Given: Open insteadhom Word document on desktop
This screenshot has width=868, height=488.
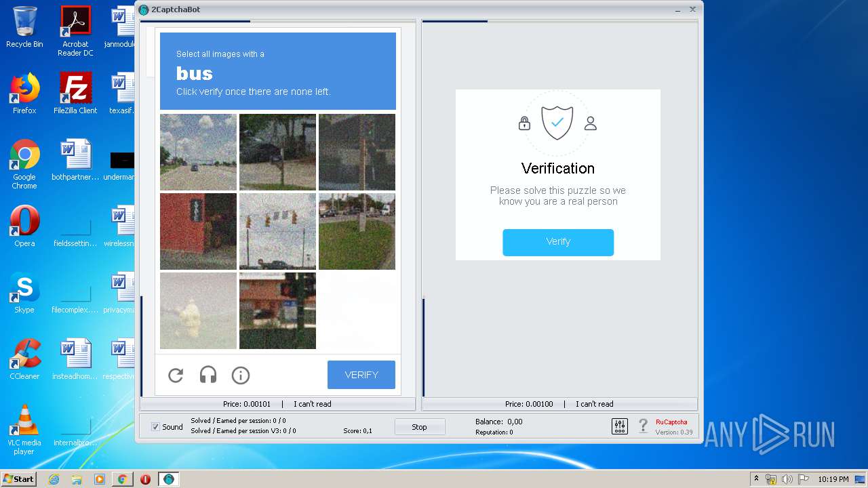Looking at the screenshot, I should (x=75, y=359).
